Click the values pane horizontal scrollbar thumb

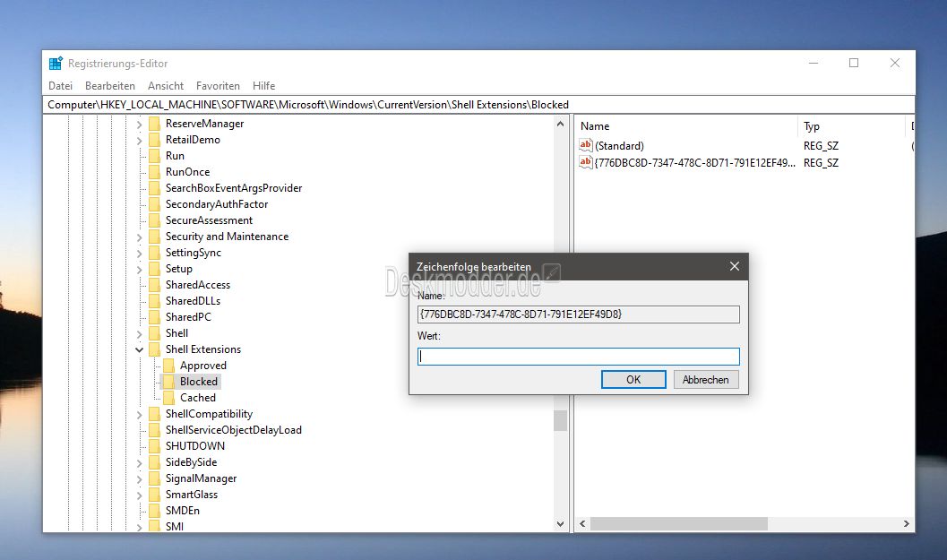point(679,524)
